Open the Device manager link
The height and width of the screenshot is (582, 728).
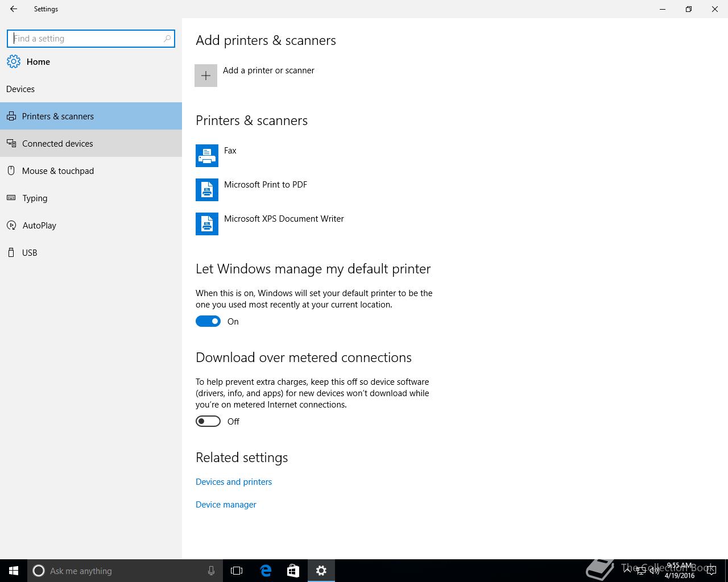click(226, 505)
